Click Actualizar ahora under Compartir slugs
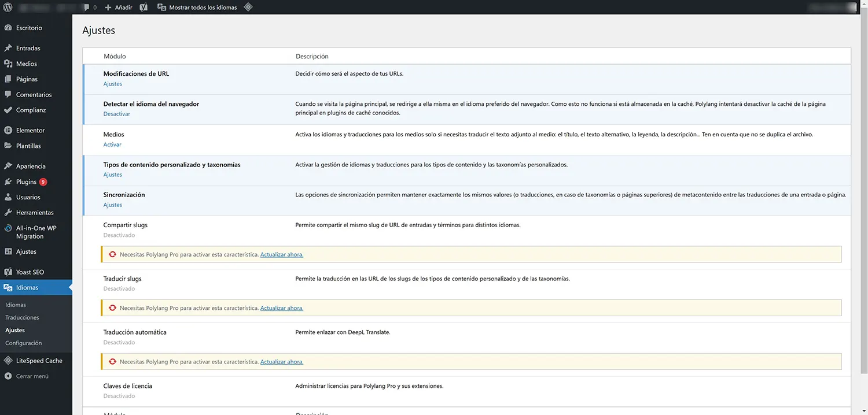This screenshot has width=868, height=415. tap(281, 254)
